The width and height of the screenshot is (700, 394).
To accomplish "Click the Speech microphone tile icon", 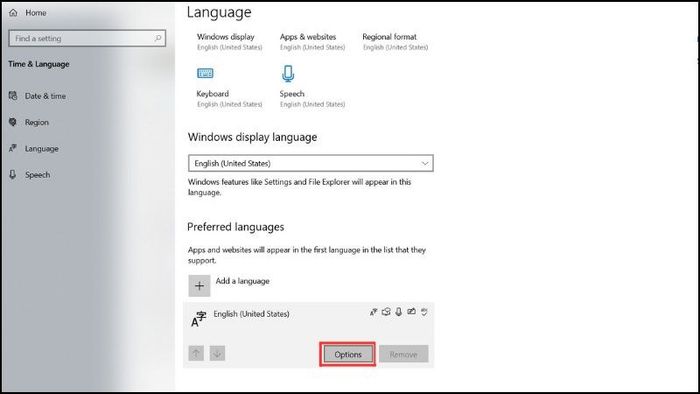I will [288, 74].
